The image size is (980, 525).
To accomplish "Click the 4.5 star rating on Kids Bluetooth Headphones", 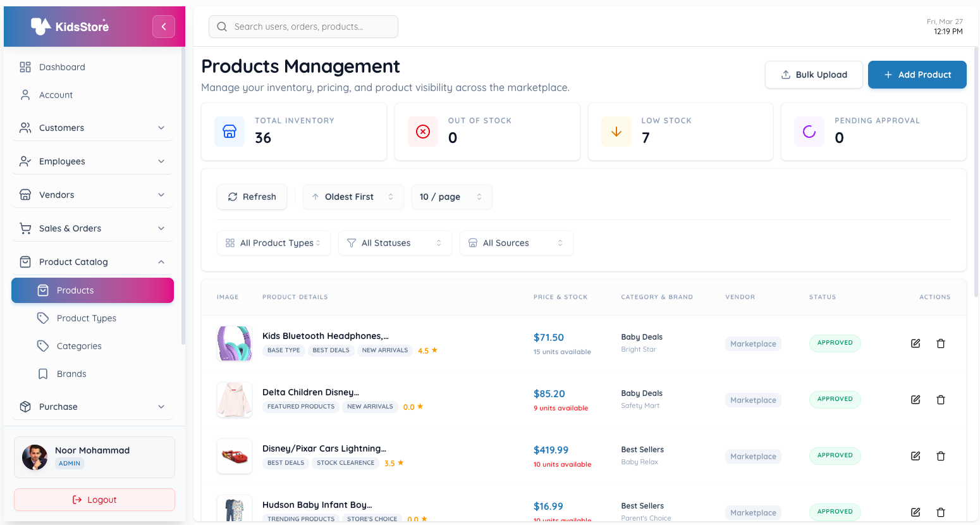I will point(427,350).
